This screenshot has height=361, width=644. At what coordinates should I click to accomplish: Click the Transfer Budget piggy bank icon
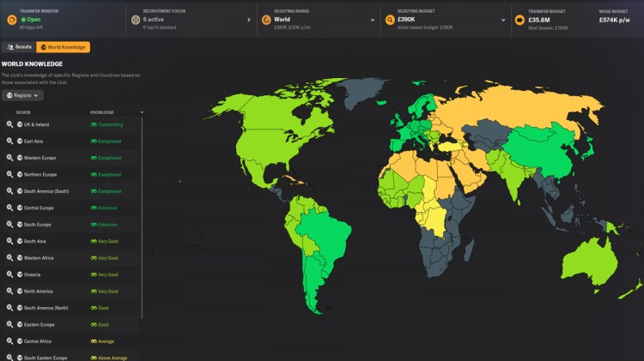click(519, 19)
